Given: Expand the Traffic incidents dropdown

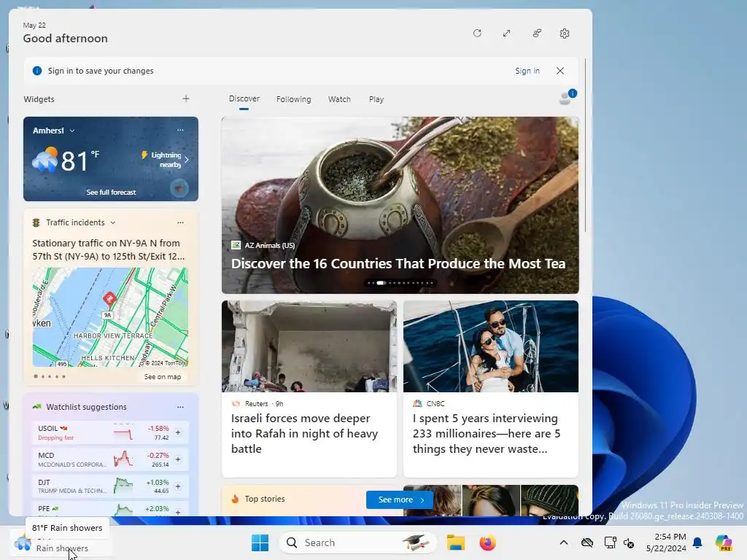Looking at the screenshot, I should (x=113, y=222).
